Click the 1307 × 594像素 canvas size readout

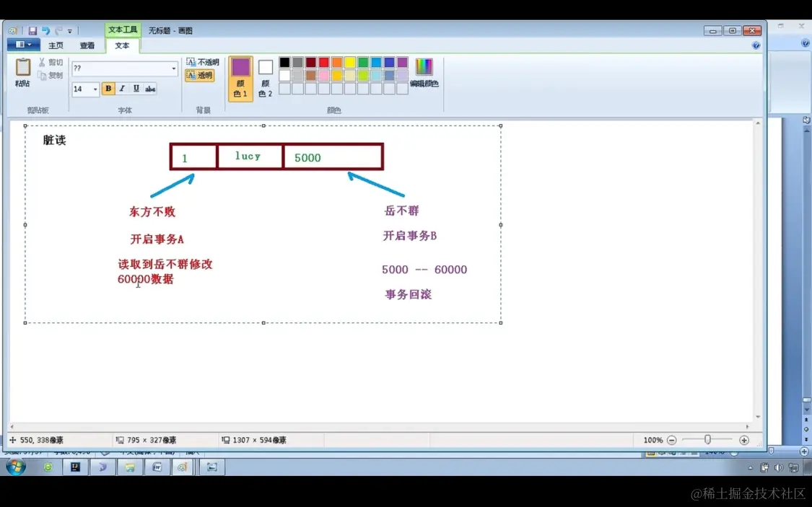point(254,440)
